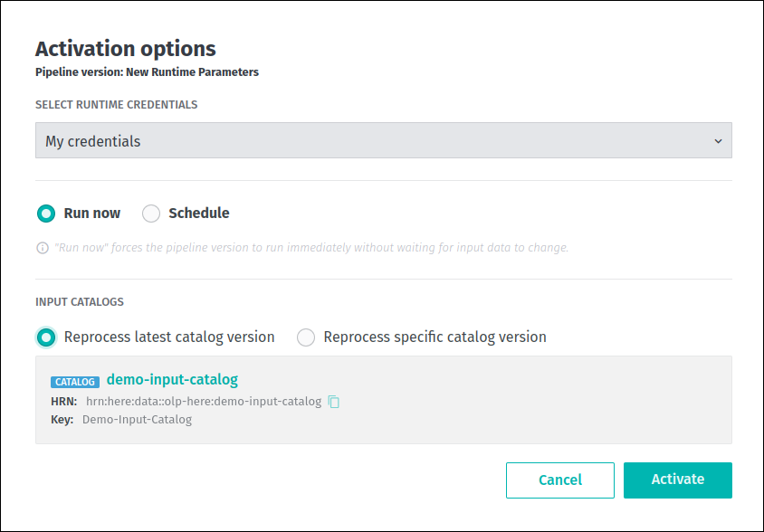The width and height of the screenshot is (764, 532).
Task: Click the Select Runtime Credentials label
Action: 116,105
